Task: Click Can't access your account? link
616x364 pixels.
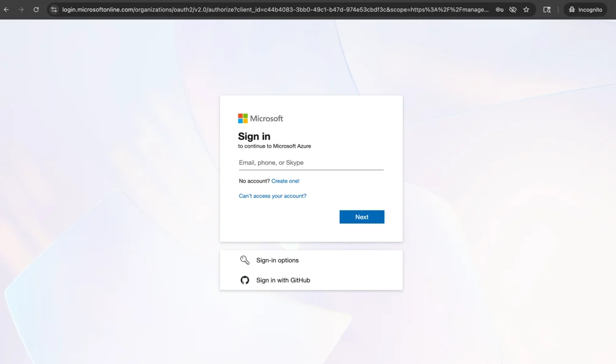Action: click(x=272, y=195)
